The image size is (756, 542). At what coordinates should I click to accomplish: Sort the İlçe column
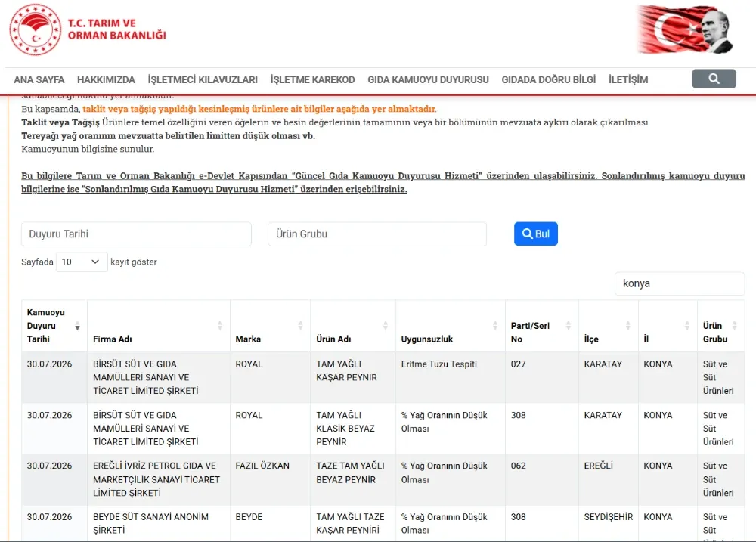click(627, 326)
